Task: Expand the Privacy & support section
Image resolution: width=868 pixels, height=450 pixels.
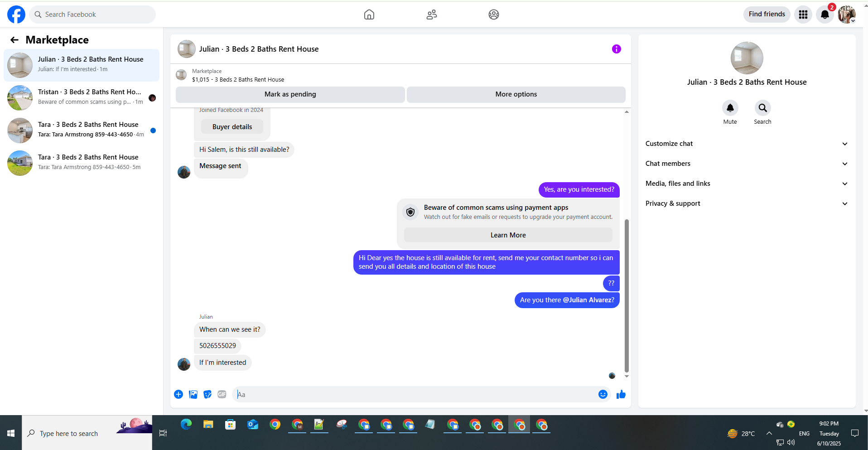Action: [x=747, y=203]
